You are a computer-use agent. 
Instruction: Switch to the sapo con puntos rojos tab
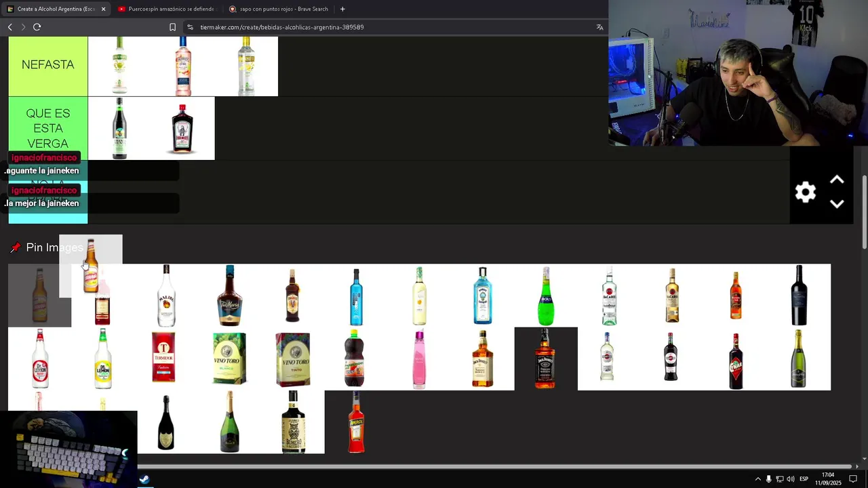(x=278, y=9)
